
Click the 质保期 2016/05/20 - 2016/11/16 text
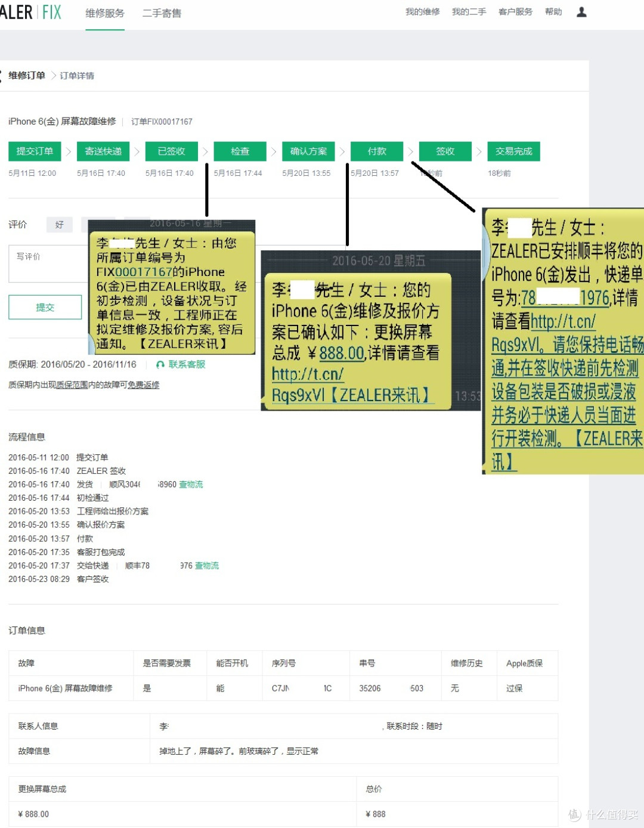(72, 364)
